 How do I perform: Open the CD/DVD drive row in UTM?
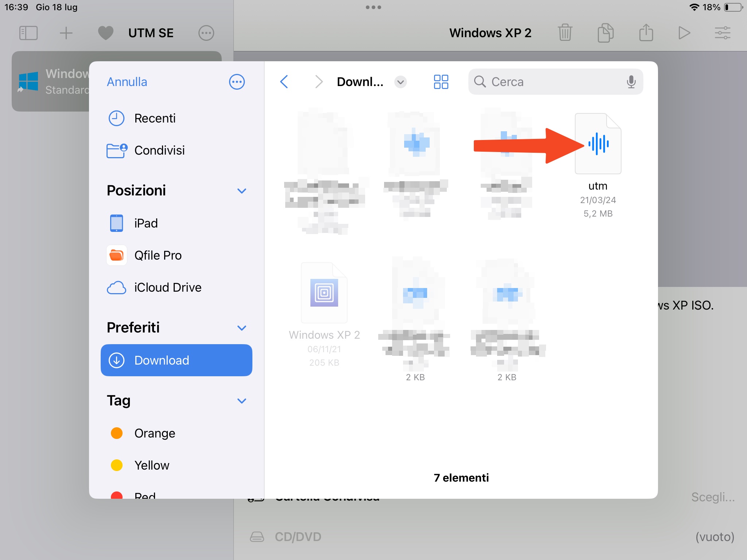pos(490,537)
